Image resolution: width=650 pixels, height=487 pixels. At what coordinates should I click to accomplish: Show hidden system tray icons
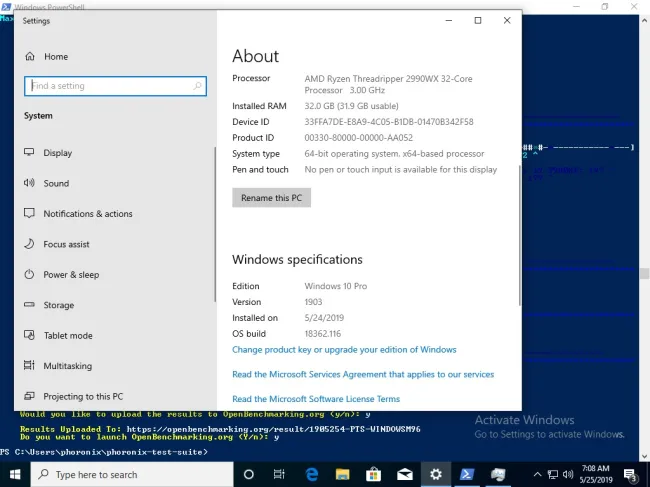537,475
